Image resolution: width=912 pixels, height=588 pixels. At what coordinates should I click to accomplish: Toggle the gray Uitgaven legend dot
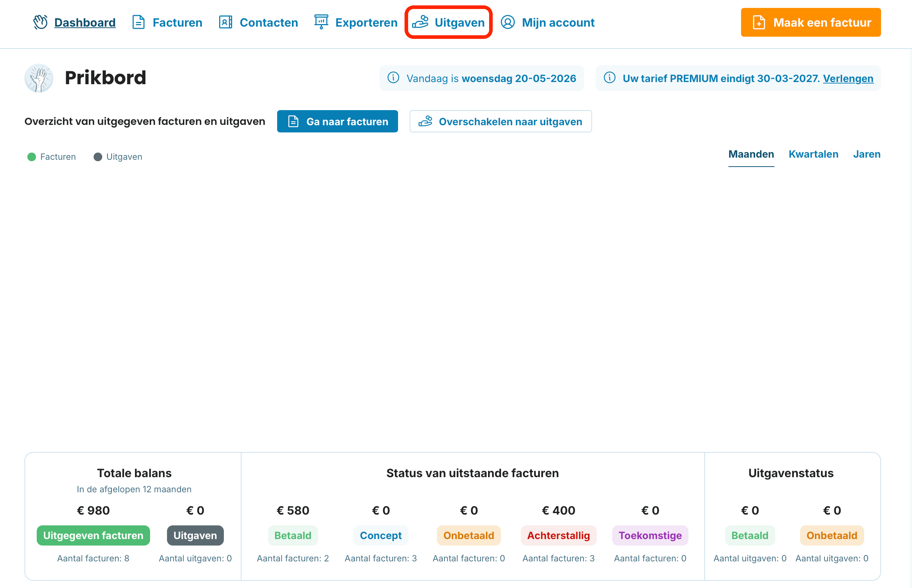click(x=98, y=157)
